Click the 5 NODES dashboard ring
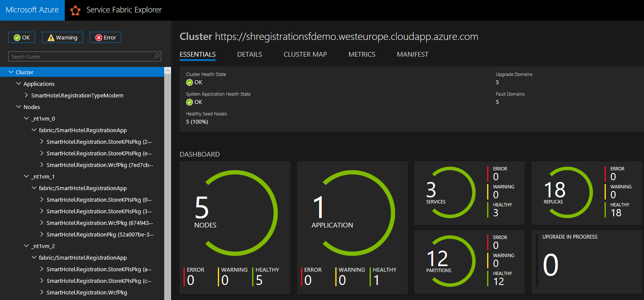The width and height of the screenshot is (644, 300). (x=235, y=213)
